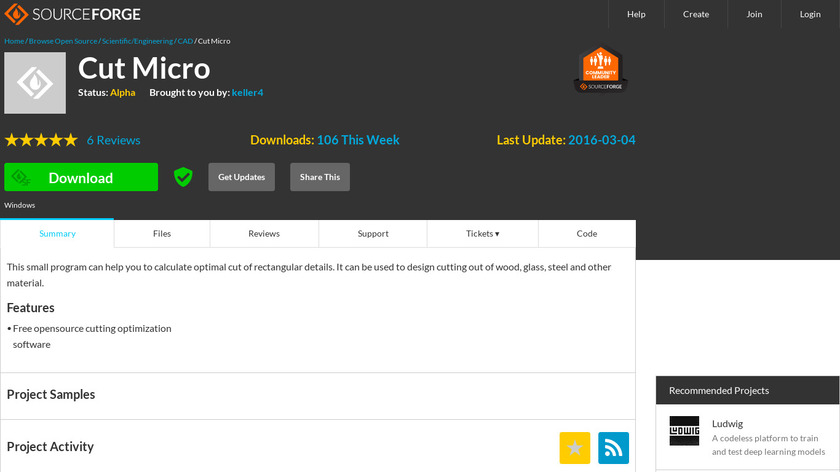Image resolution: width=840 pixels, height=472 pixels.
Task: Click the green security shield checkmark icon
Action: (183, 177)
